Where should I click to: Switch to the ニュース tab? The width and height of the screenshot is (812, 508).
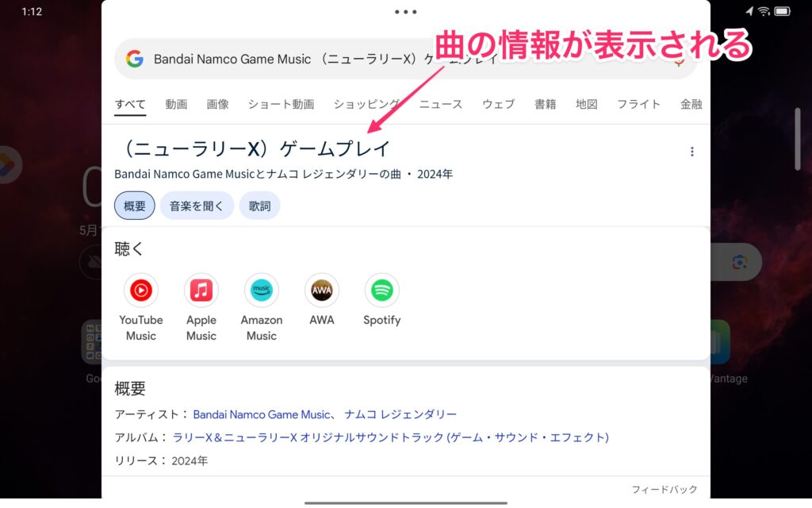click(x=441, y=104)
